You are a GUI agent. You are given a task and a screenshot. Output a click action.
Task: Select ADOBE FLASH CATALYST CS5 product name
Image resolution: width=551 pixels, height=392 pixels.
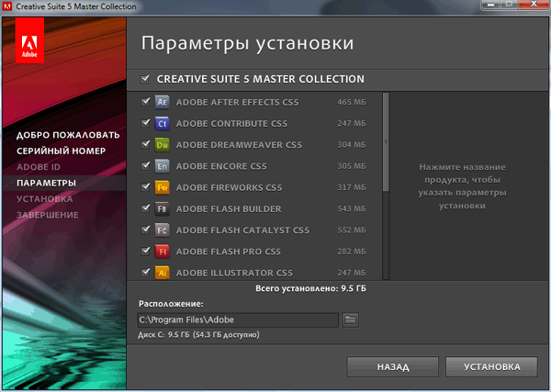(x=242, y=230)
